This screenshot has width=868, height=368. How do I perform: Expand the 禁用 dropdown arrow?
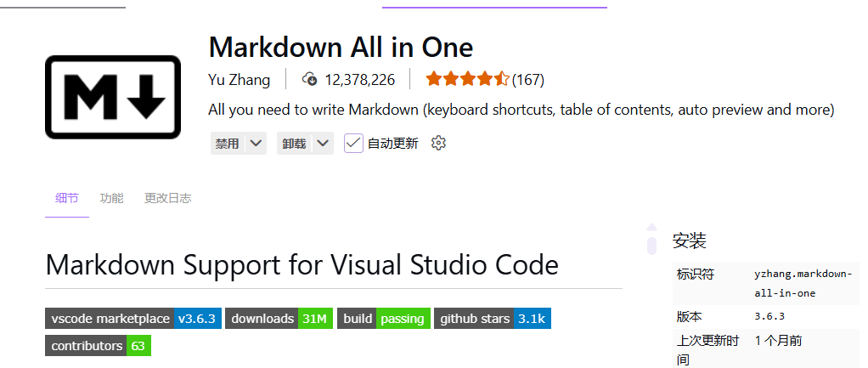coord(256,143)
